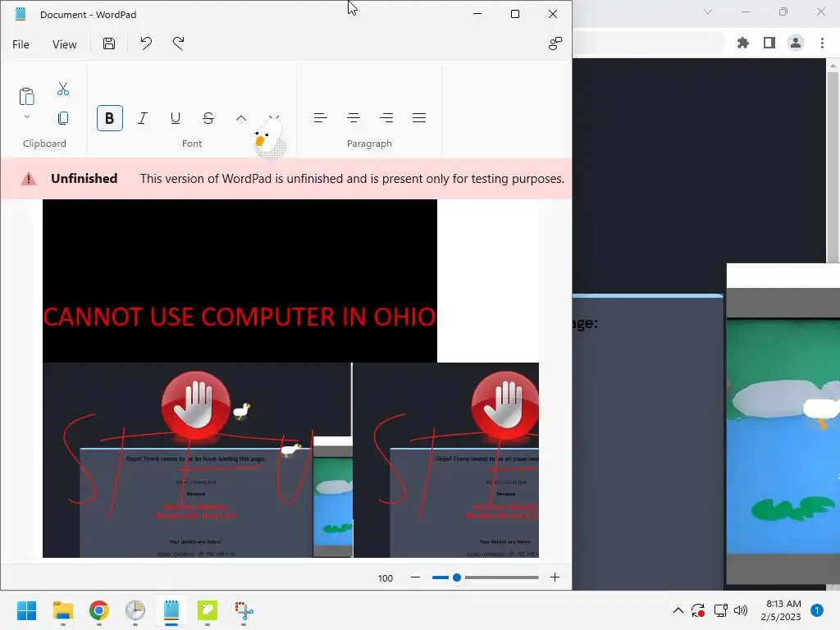The height and width of the screenshot is (630, 840).
Task: Click the right stop-hand screenshot image in document
Action: (x=446, y=460)
